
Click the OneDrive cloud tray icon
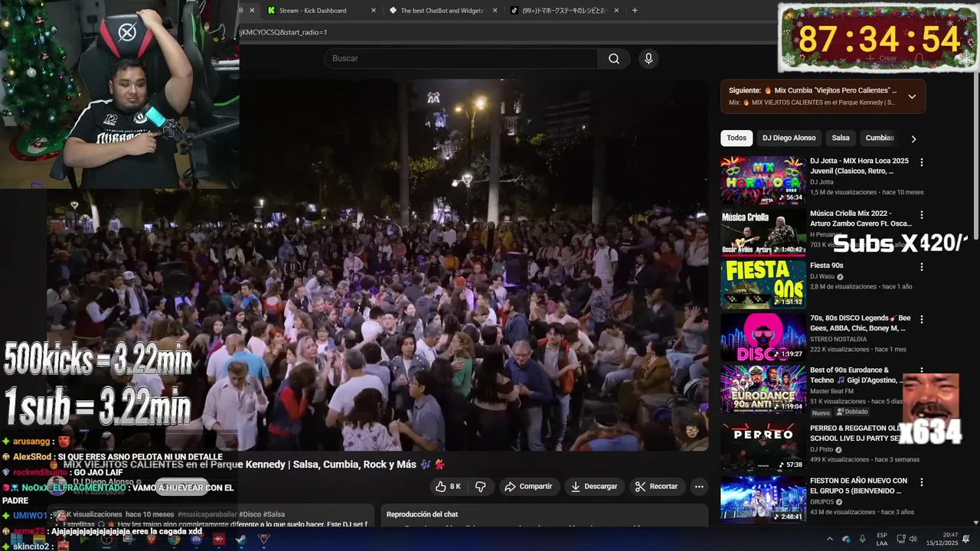click(x=846, y=540)
